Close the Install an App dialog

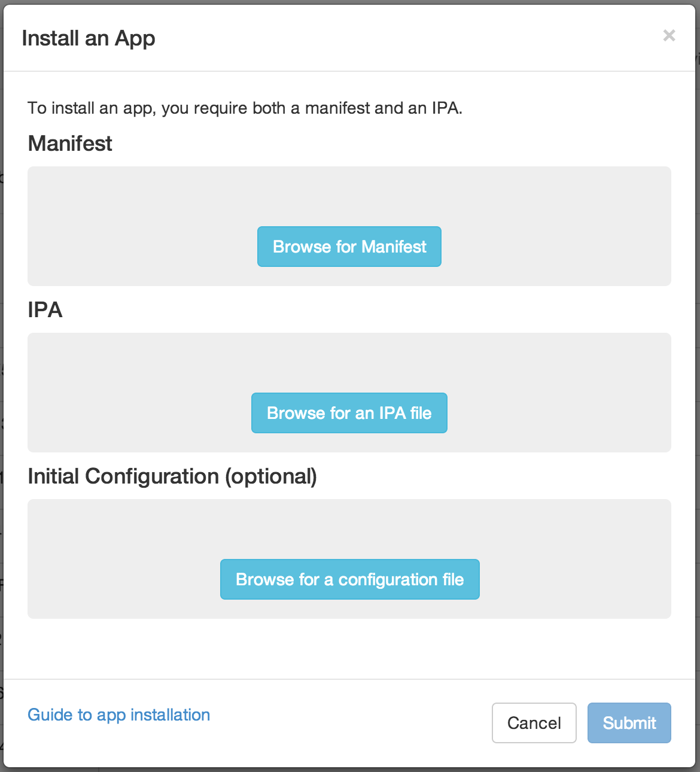click(669, 36)
